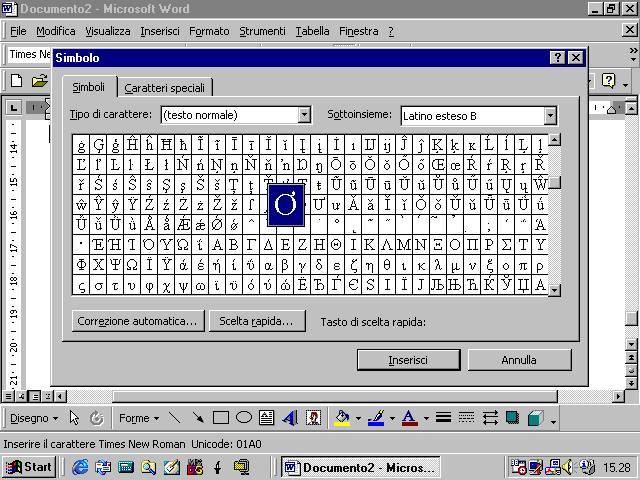The height and width of the screenshot is (480, 640).
Task: Click Scelta rapida button
Action: [256, 321]
